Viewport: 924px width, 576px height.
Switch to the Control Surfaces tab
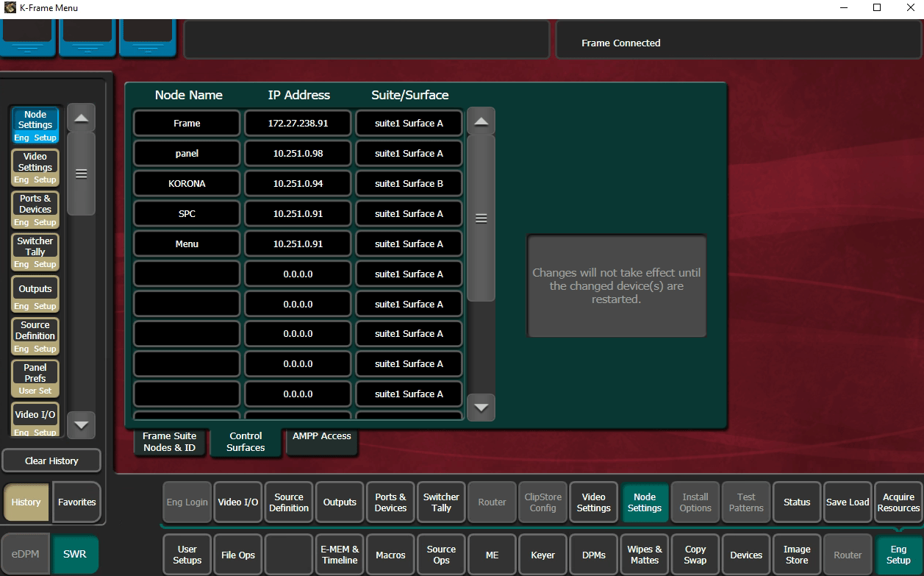pos(246,442)
